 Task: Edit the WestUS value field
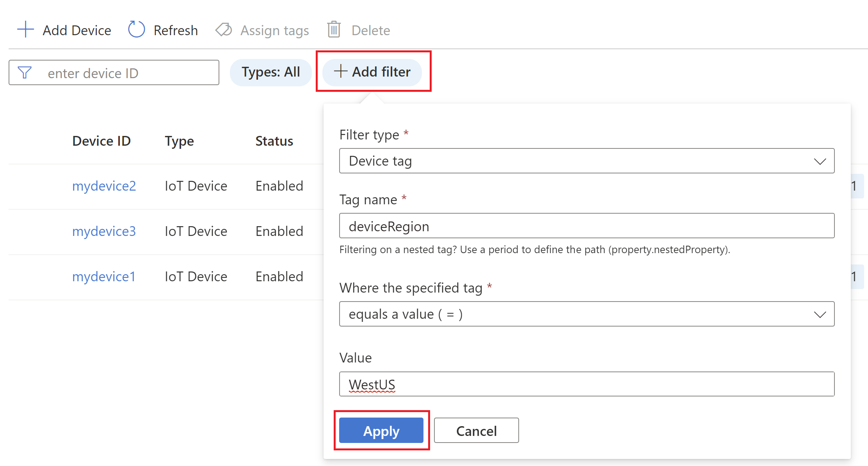click(x=585, y=384)
